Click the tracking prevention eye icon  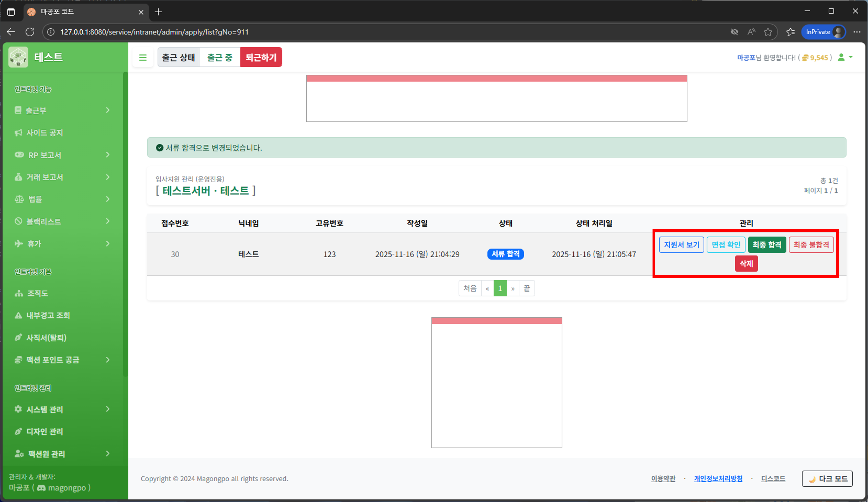(734, 32)
